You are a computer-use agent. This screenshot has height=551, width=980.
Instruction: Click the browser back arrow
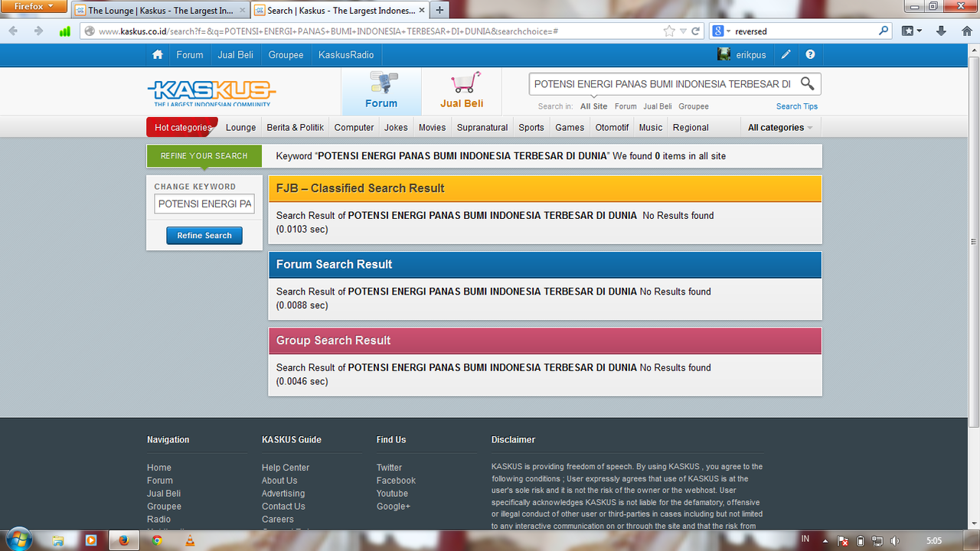click(14, 31)
